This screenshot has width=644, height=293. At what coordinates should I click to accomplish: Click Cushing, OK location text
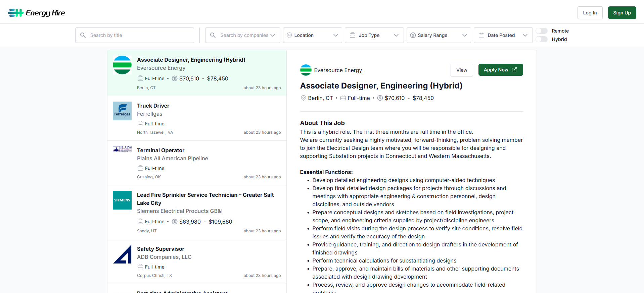149,177
